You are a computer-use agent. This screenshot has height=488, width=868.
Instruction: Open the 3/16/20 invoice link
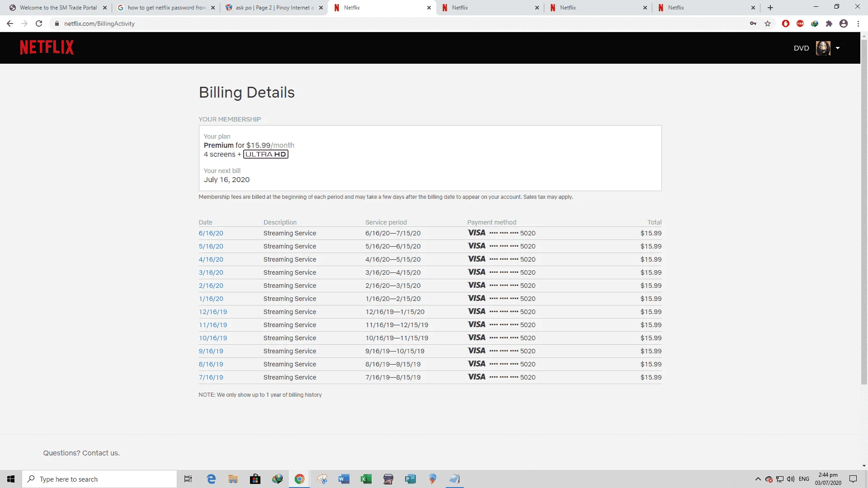point(211,272)
